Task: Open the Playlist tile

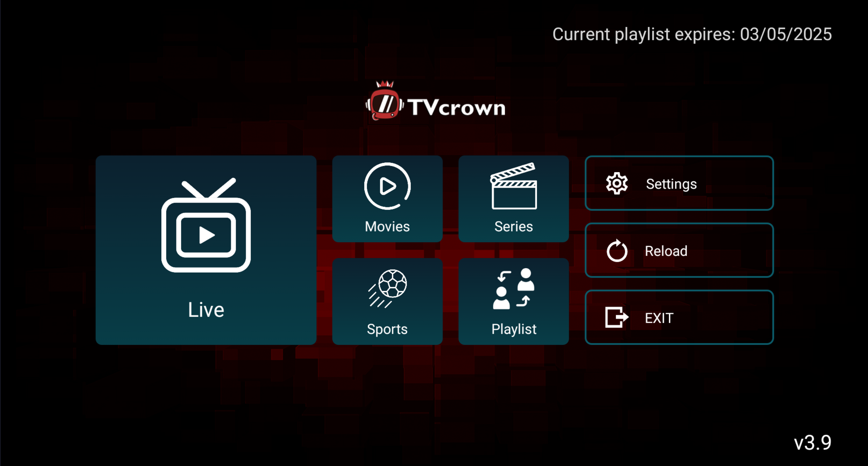Action: tap(513, 301)
